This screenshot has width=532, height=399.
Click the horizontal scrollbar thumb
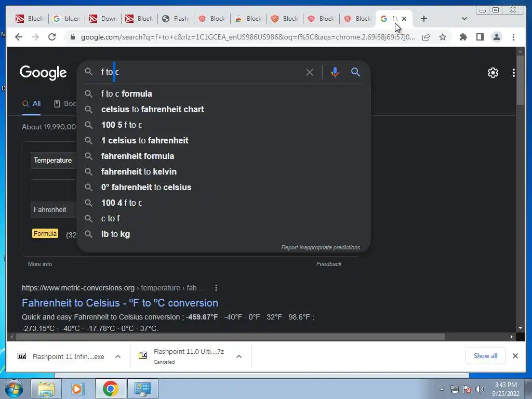point(230,337)
